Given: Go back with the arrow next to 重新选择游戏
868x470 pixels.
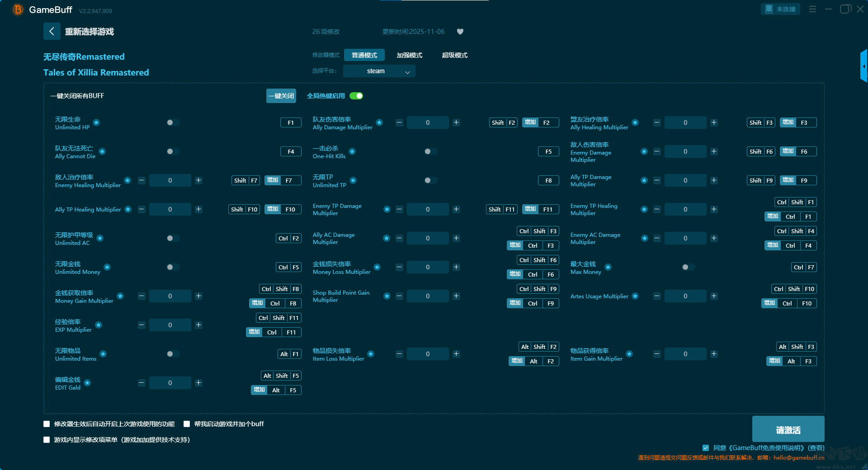Looking at the screenshot, I should pyautogui.click(x=52, y=31).
